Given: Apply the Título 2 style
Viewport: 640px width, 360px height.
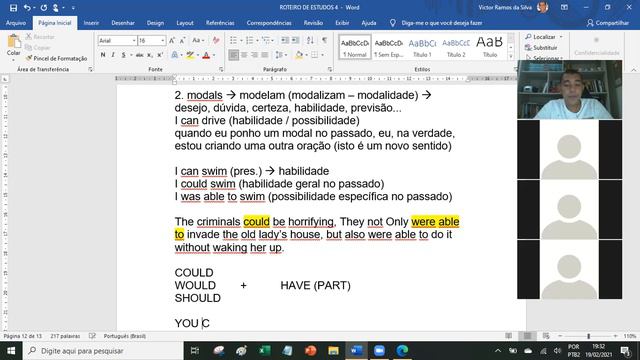Looking at the screenshot, I should coord(456,47).
